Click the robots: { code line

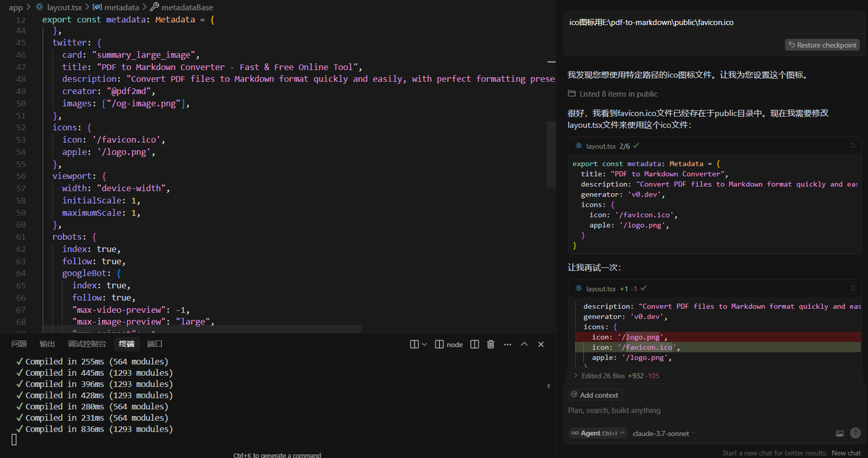click(75, 237)
